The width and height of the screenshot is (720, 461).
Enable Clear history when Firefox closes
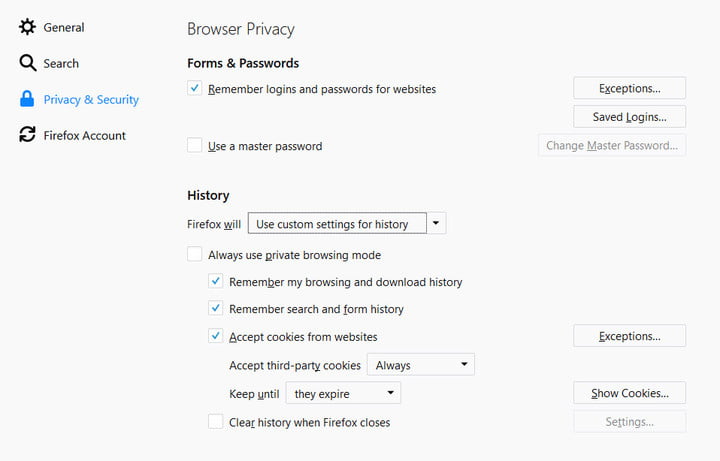pyautogui.click(x=216, y=422)
